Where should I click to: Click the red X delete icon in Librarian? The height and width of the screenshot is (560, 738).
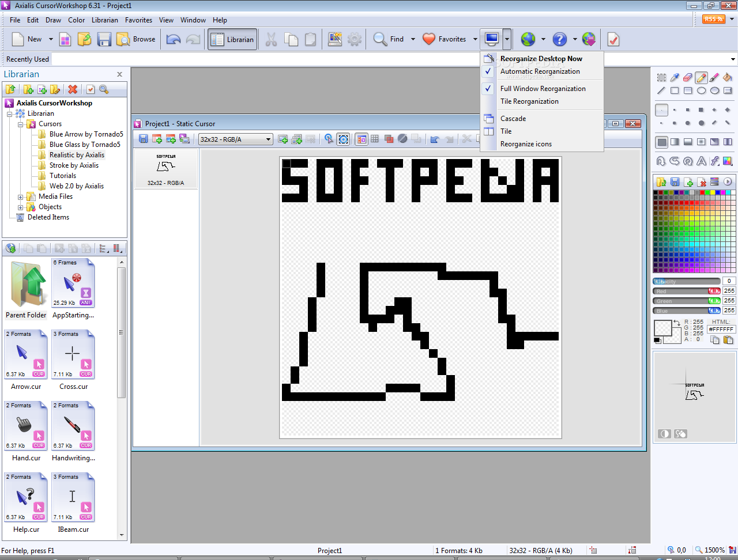[73, 89]
